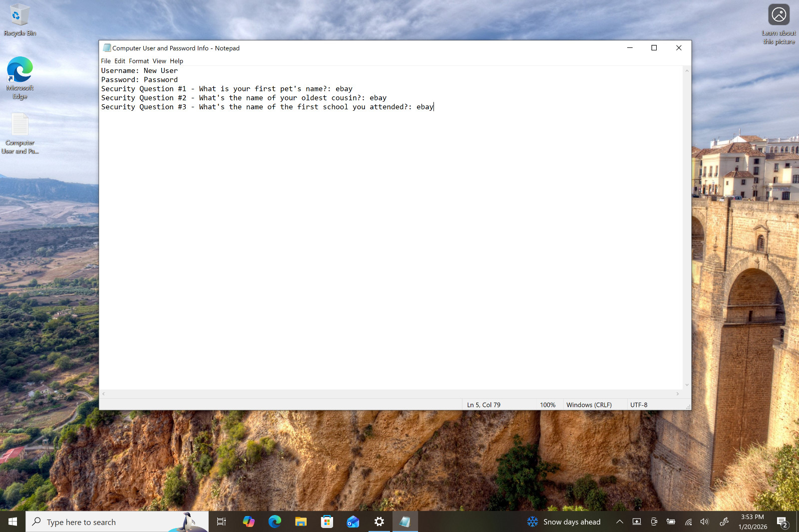
Task: Open Settings gear in the taskbar
Action: [379, 522]
